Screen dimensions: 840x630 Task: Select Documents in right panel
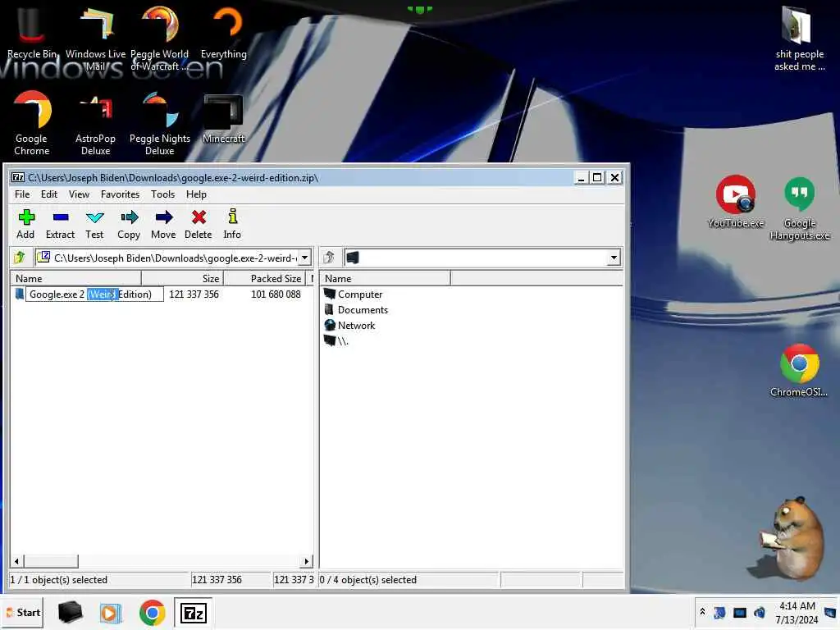point(356,309)
